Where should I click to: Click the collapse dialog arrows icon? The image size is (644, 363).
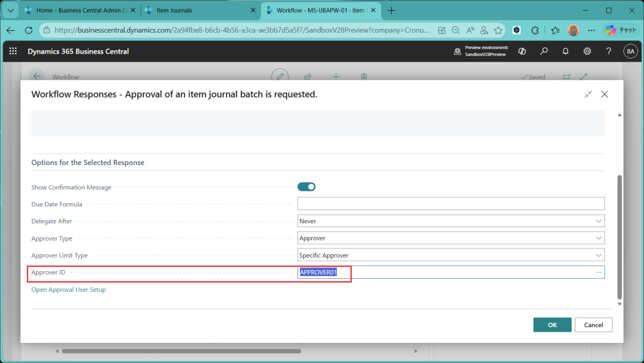point(587,94)
